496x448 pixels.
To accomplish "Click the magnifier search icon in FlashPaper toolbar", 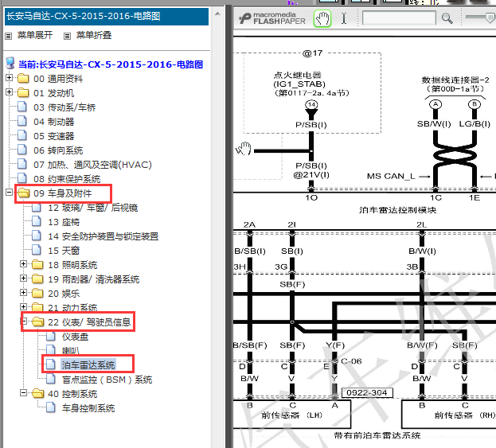I will [447, 18].
